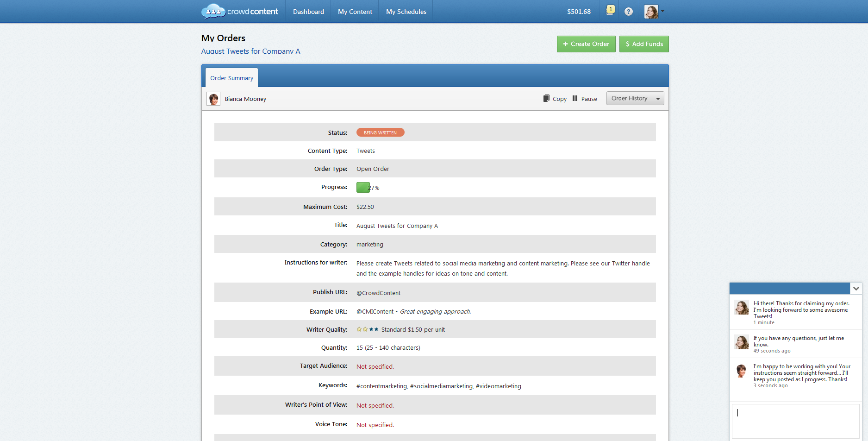
Task: Click the BEING WRITTEN status badge
Action: point(380,132)
